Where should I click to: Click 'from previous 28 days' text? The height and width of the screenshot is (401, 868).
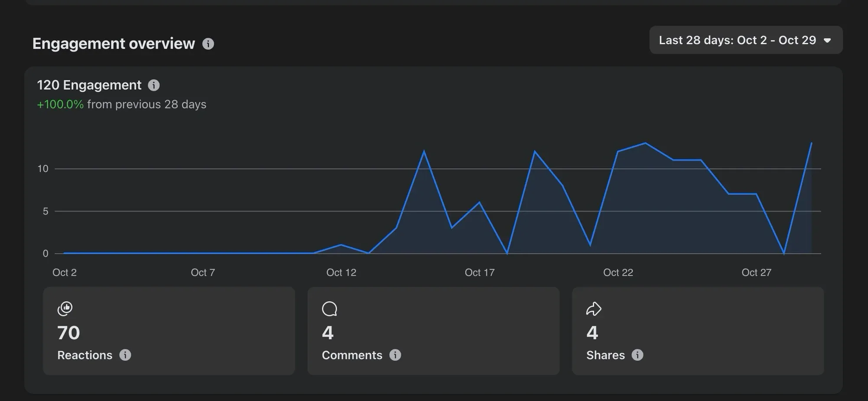coord(147,104)
